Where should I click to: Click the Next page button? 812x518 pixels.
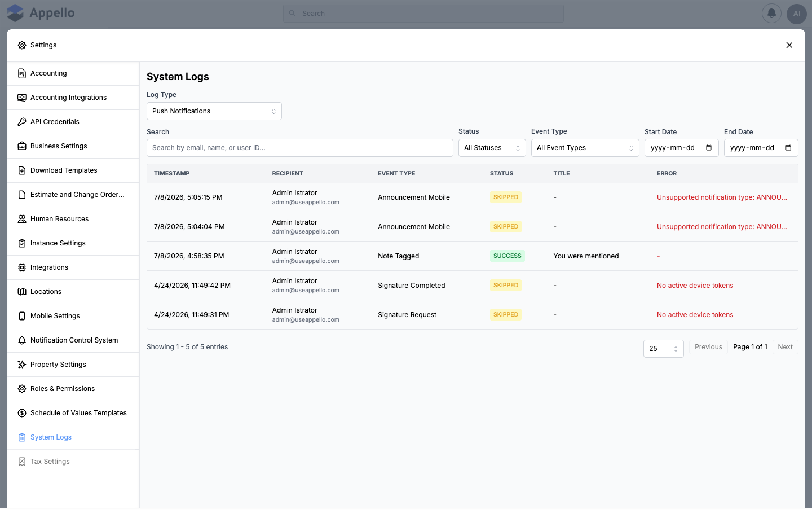(785, 347)
